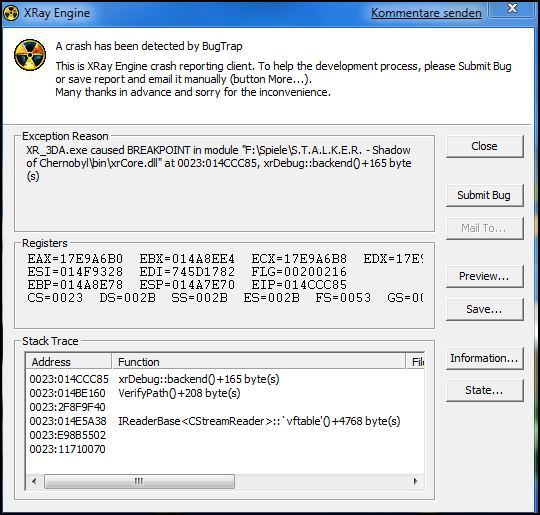Sort by Function column header

[259, 362]
